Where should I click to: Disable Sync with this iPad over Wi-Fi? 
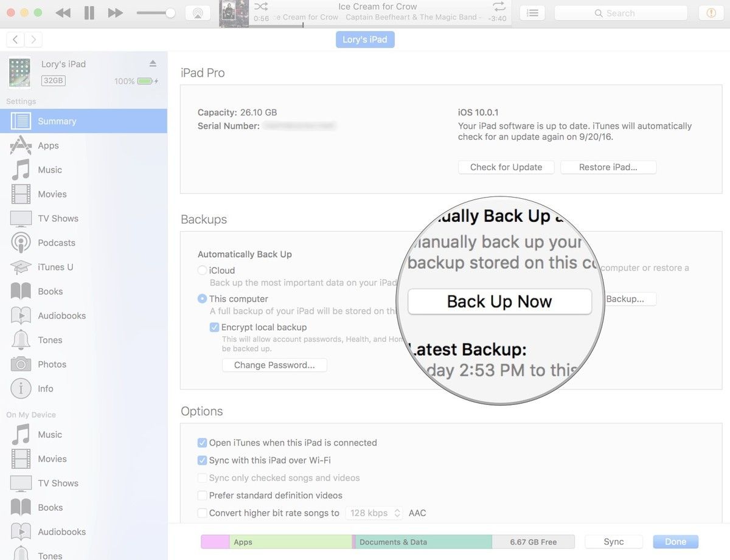(x=202, y=460)
